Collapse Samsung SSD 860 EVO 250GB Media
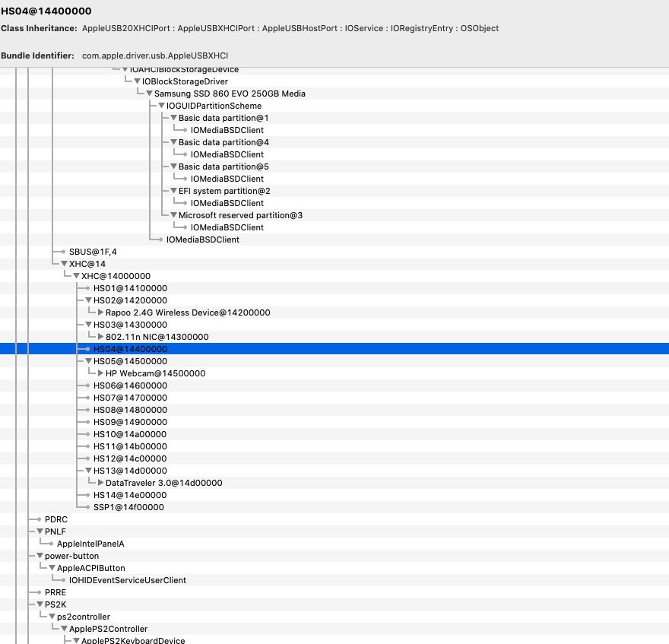Viewport: 669px width, 644px height. click(x=149, y=93)
